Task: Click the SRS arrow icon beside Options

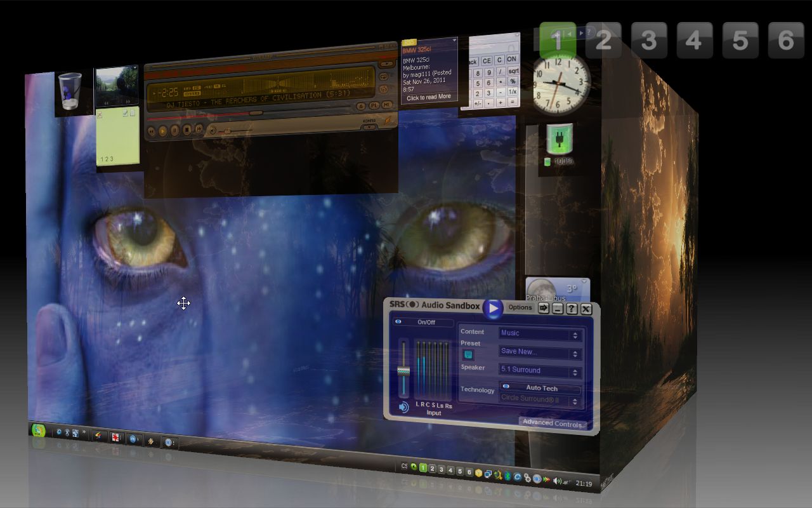Action: [x=544, y=308]
